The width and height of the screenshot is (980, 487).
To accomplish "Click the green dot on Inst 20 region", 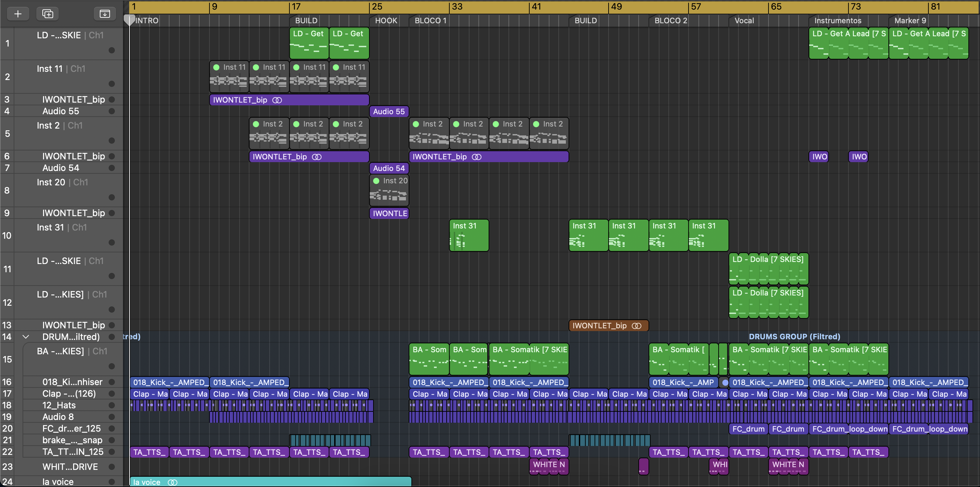I will tap(376, 181).
